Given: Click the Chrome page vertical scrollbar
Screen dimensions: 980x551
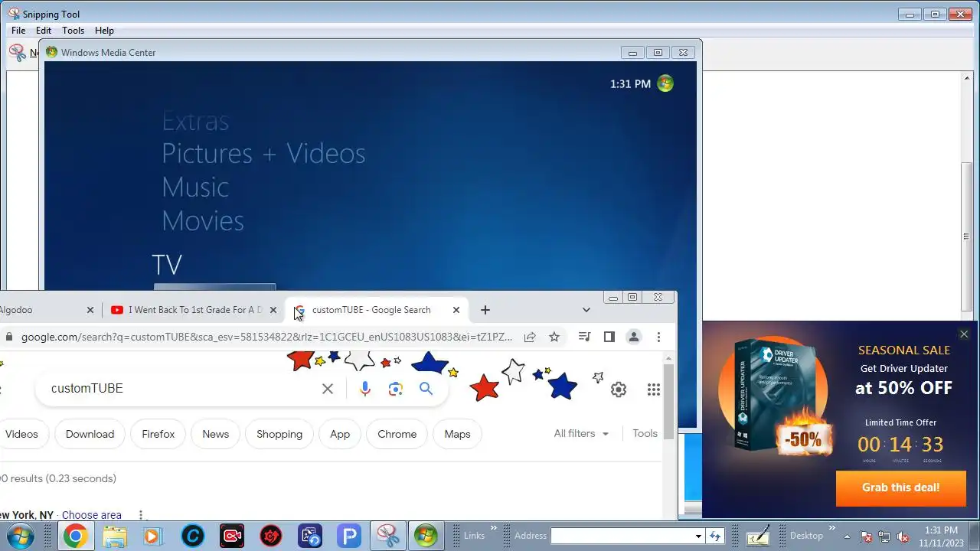Looking at the screenshot, I should [669, 402].
